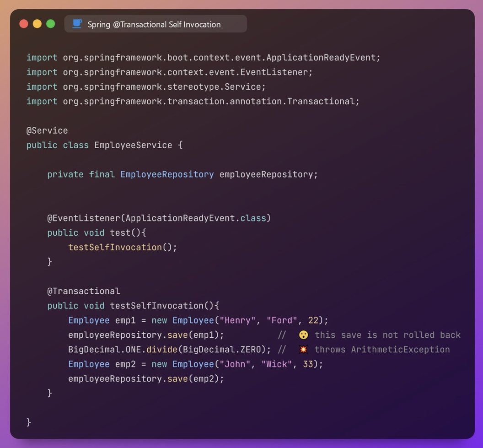Click the 'public class' keywords

[58, 145]
